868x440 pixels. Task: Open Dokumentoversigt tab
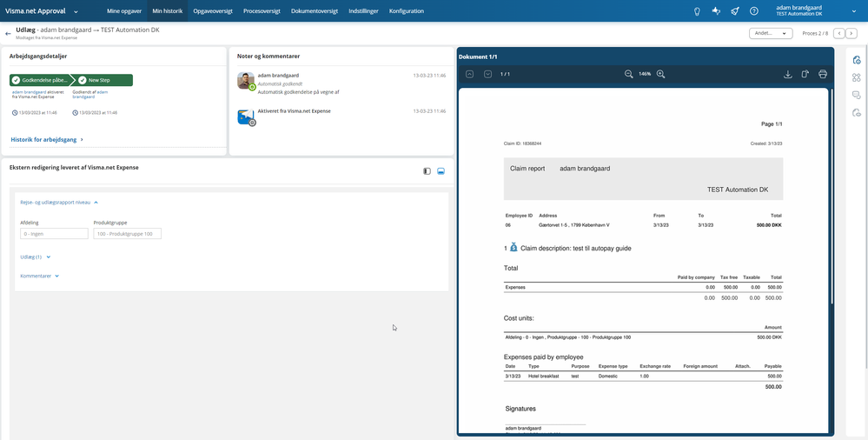(315, 11)
